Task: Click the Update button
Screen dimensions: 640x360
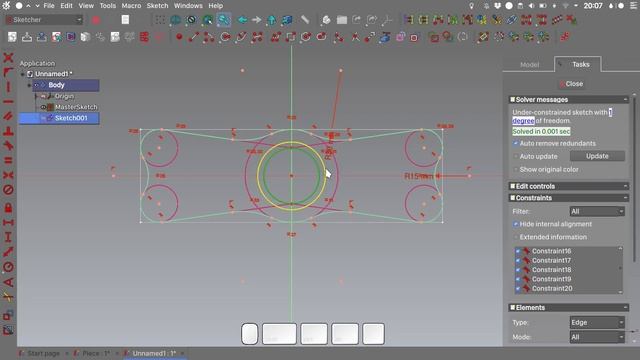Action: (x=597, y=156)
